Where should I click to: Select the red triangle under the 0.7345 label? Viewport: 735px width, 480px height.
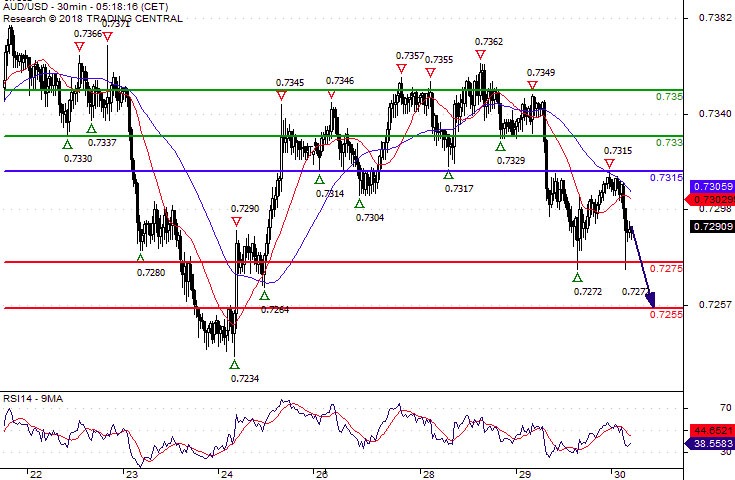click(281, 96)
